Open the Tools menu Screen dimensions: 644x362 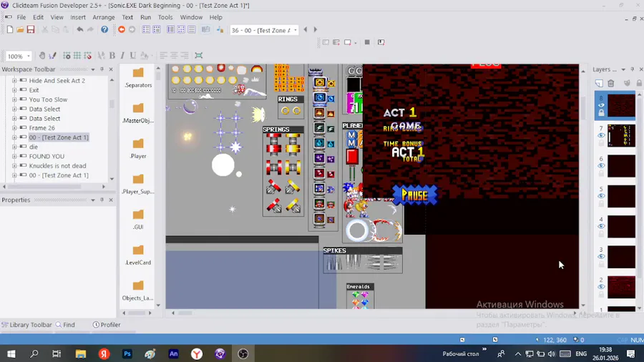[165, 17]
